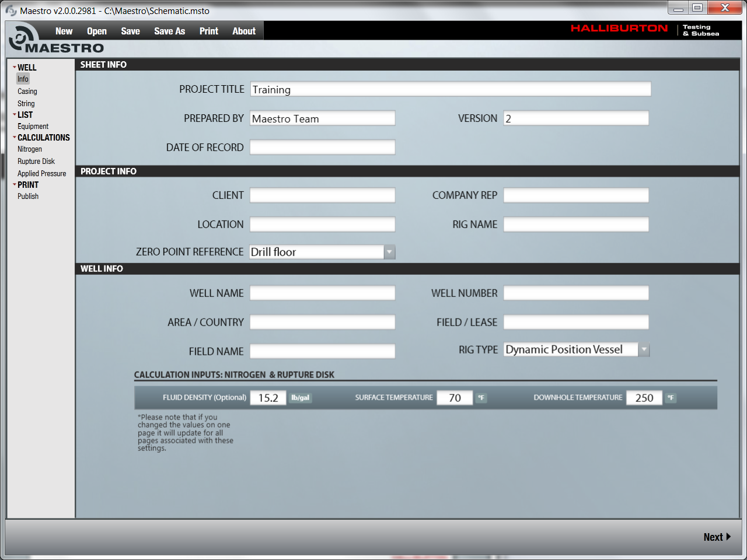Click the lb/gal fluid density unit button
Screen dimensions: 747x560
point(300,398)
